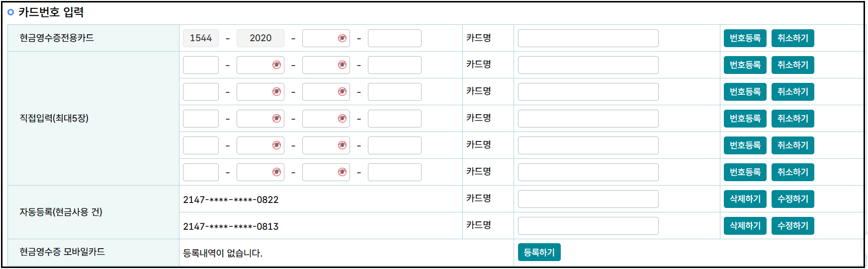Toggle visibility eye in third 직접입력 row second field

(276, 119)
